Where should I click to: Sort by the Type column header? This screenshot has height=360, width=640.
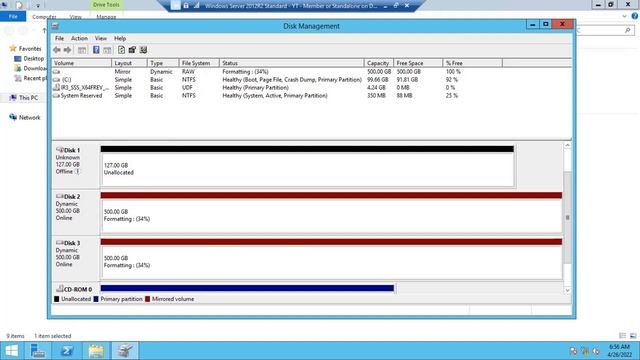(x=163, y=63)
